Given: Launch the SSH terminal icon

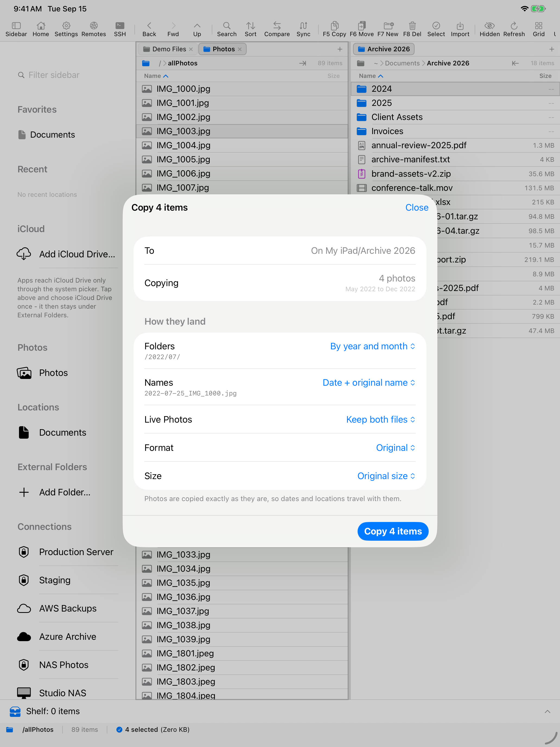Looking at the screenshot, I should point(120,29).
